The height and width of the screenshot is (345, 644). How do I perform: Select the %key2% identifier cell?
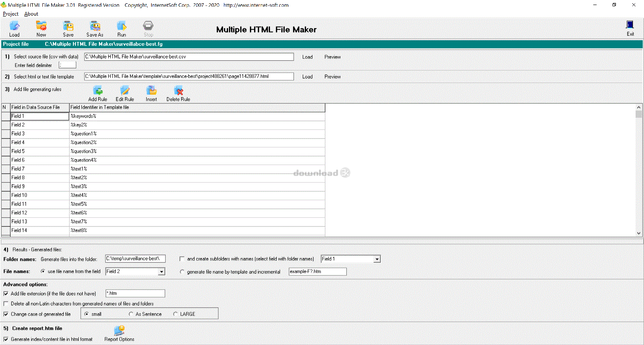[x=197, y=125]
